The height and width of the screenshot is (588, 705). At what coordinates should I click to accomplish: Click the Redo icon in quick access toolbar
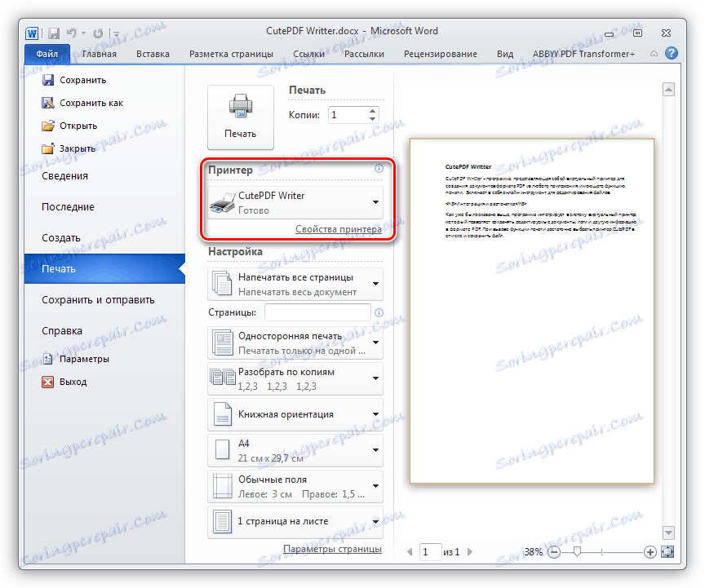click(98, 33)
